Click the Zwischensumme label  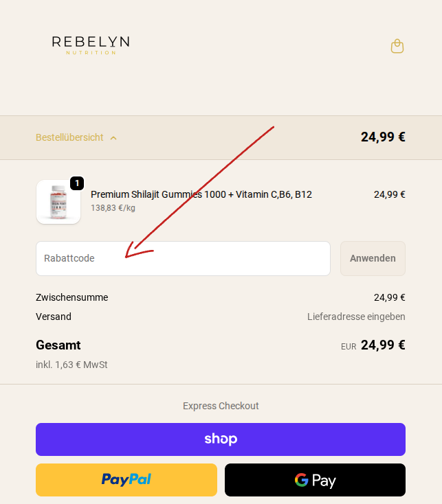click(71, 297)
